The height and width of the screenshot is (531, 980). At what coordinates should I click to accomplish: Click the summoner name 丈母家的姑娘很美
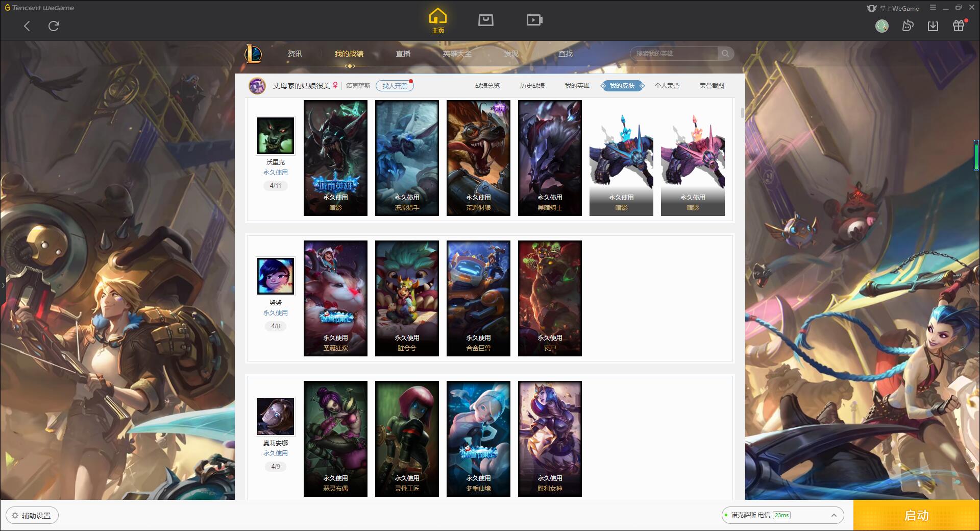(302, 86)
